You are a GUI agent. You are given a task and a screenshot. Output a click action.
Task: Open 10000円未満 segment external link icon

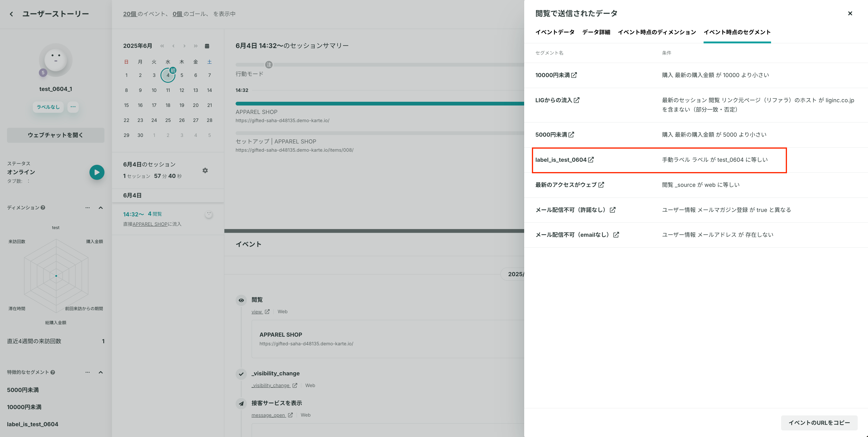point(574,75)
